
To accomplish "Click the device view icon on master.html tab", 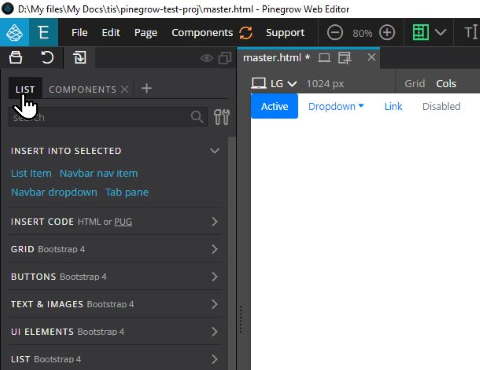I will pyautogui.click(x=324, y=58).
